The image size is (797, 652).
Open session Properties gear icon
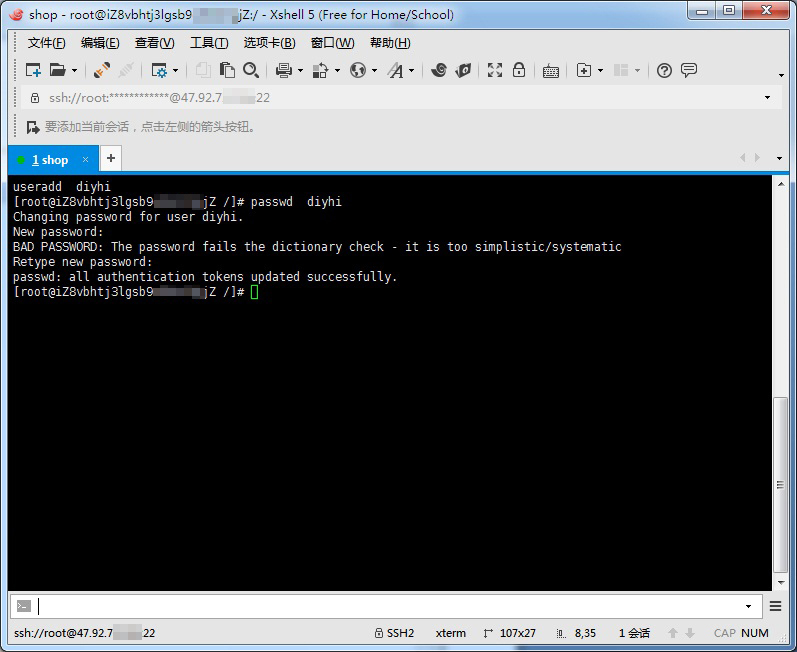pos(160,70)
